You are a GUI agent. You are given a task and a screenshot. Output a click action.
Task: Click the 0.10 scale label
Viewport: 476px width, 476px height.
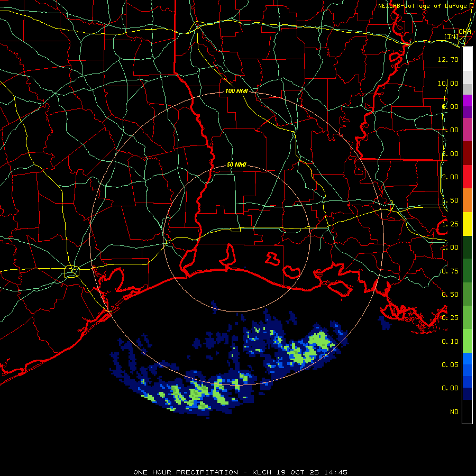tap(450, 342)
